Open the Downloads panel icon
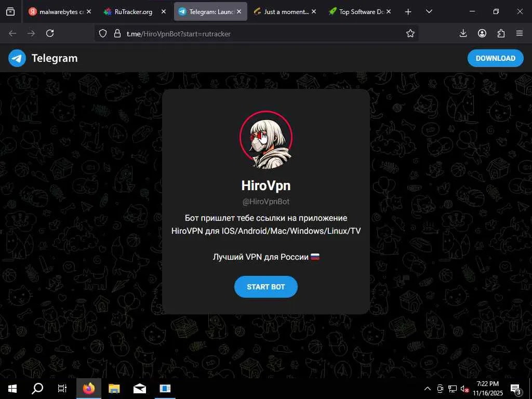Image resolution: width=532 pixels, height=399 pixels. 463,33
